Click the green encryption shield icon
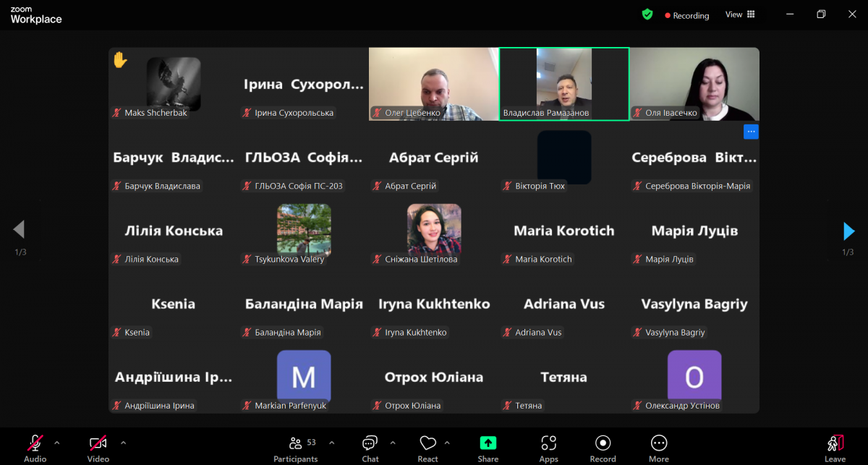 647,14
